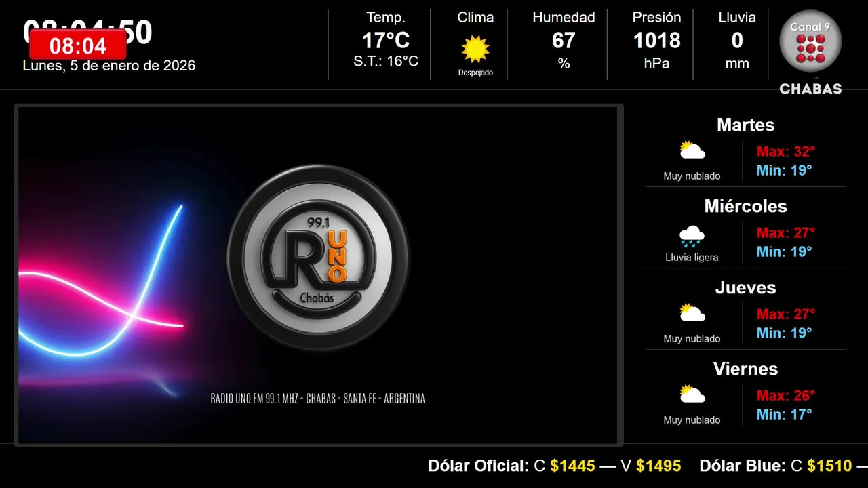Click the Miércoles forecast heading

click(x=745, y=207)
